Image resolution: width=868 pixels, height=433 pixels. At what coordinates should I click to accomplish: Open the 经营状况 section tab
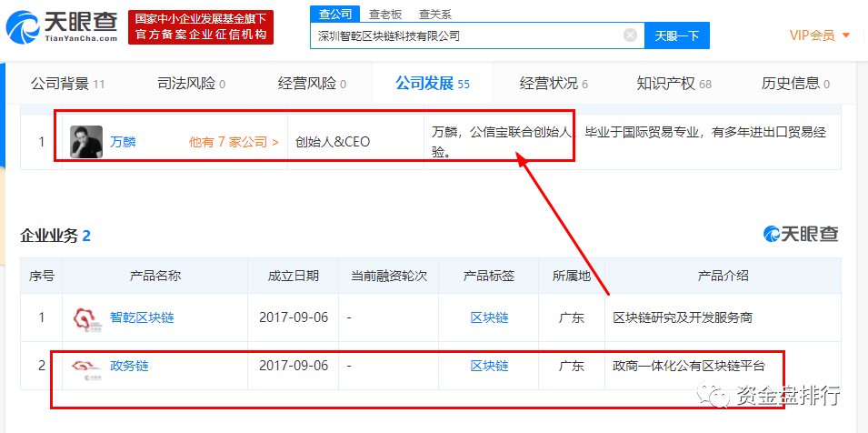click(554, 84)
